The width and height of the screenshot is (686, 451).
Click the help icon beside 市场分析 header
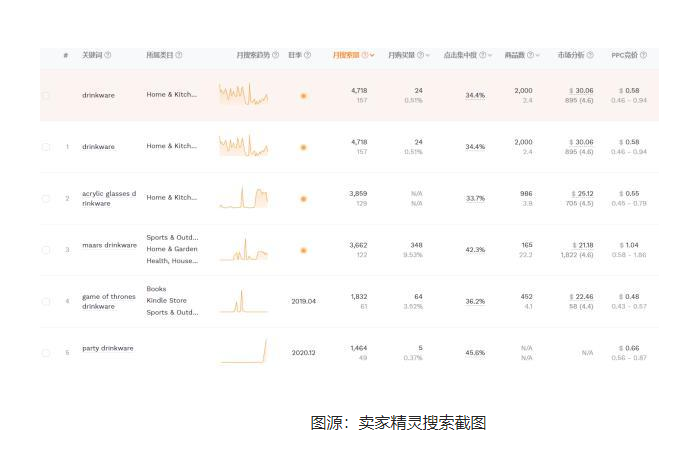(x=589, y=55)
